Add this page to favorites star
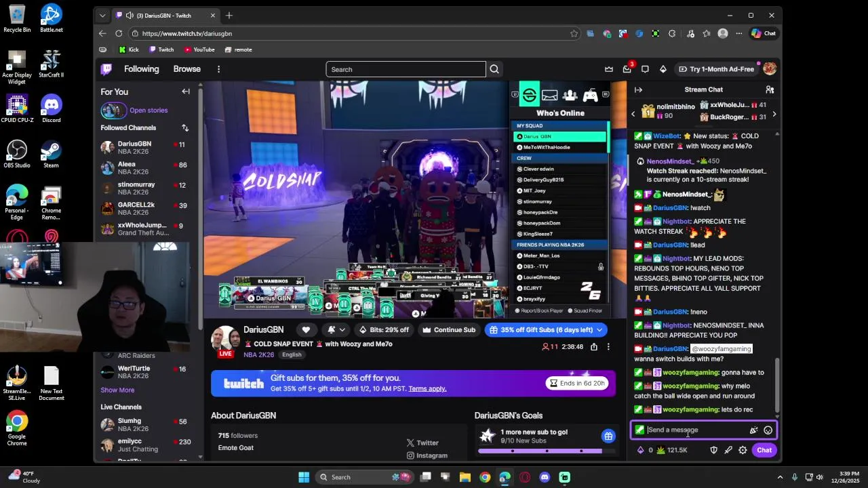Viewport: 868px width, 488px height. point(574,33)
